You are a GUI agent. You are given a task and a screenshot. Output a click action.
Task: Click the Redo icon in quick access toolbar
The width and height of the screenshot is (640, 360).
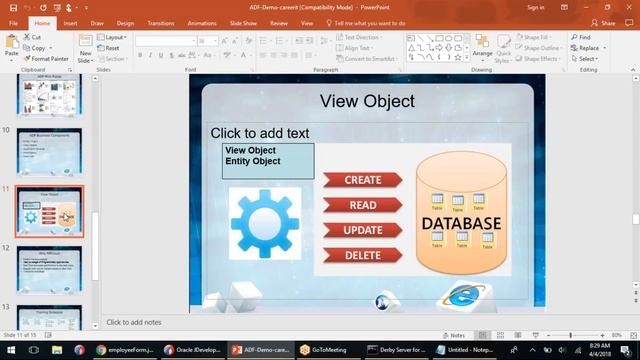coord(43,8)
